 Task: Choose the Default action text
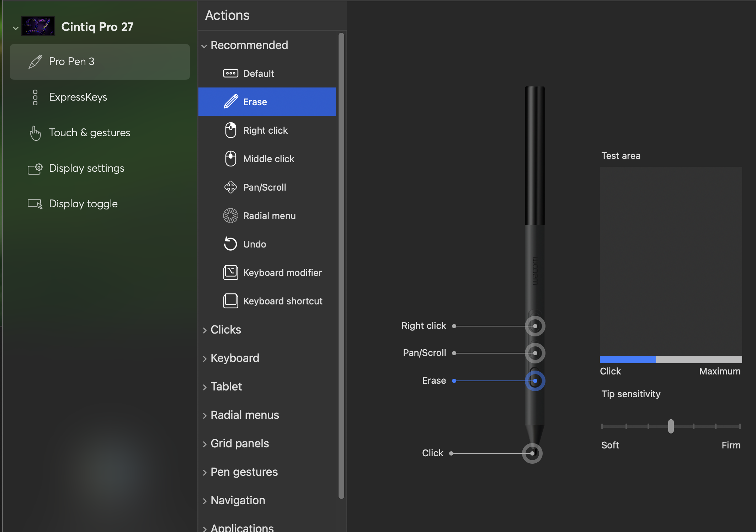pyautogui.click(x=259, y=74)
